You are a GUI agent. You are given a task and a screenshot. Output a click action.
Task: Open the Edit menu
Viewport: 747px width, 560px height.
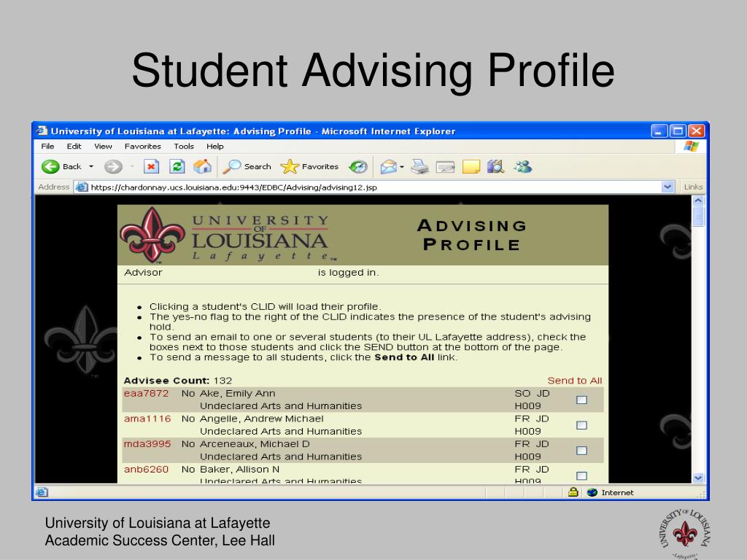(x=74, y=146)
